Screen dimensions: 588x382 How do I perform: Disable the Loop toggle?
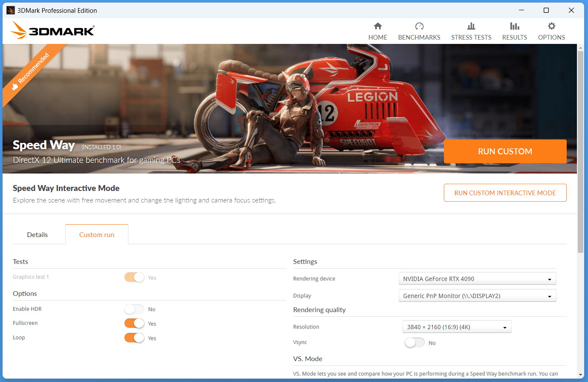(134, 338)
